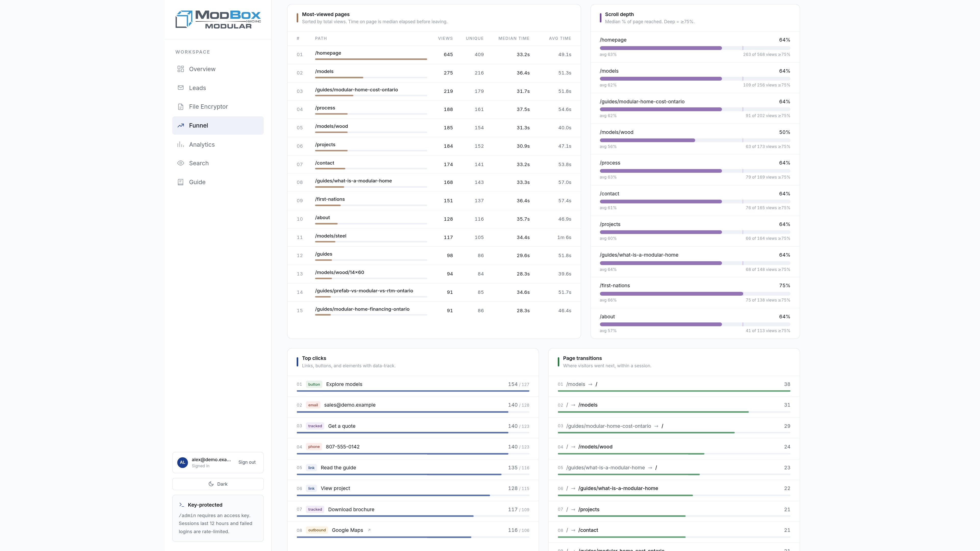Click the Search eye icon

coord(181,163)
